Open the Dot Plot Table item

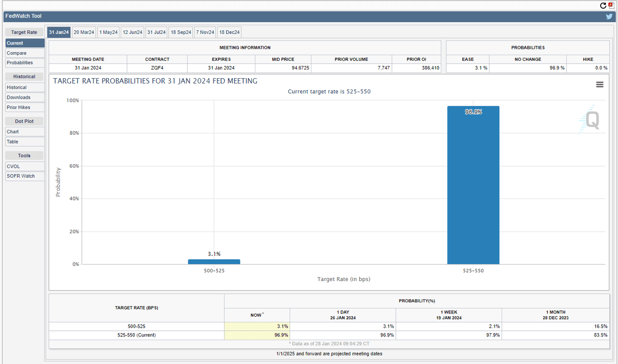pyautogui.click(x=25, y=141)
